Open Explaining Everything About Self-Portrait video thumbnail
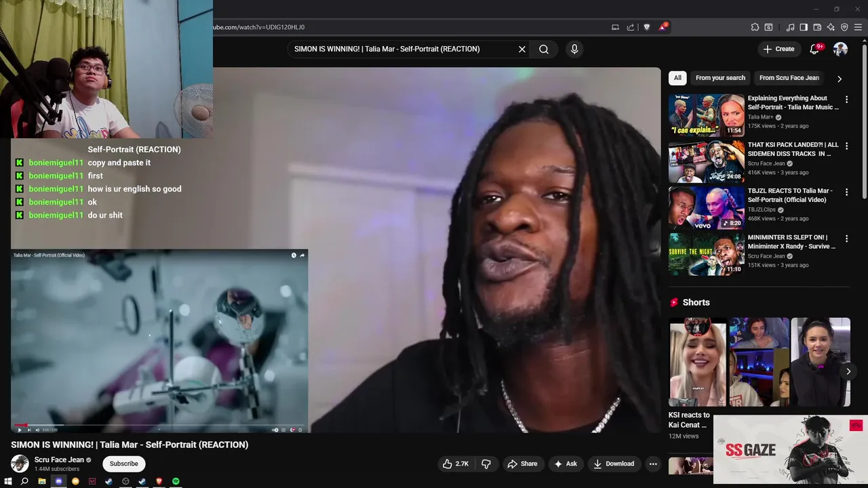Image resolution: width=868 pixels, height=488 pixels. 706,115
